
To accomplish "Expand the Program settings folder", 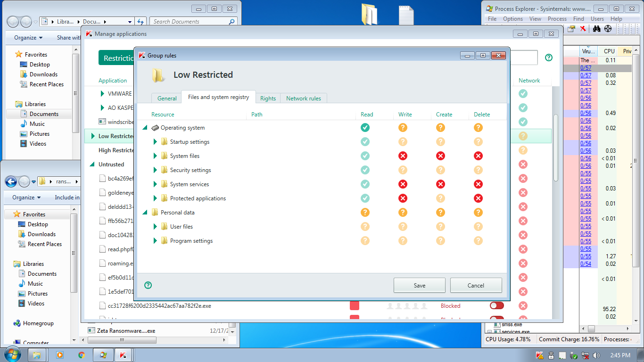I will (x=155, y=241).
